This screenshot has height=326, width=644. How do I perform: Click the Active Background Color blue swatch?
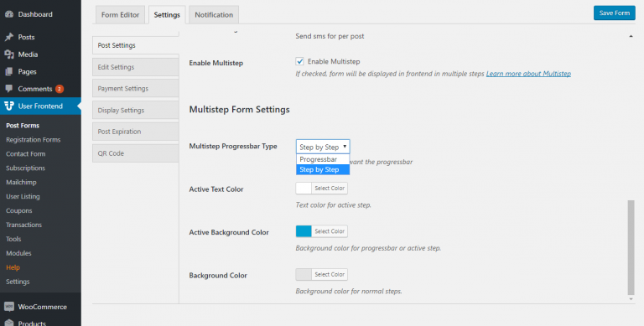pos(304,231)
